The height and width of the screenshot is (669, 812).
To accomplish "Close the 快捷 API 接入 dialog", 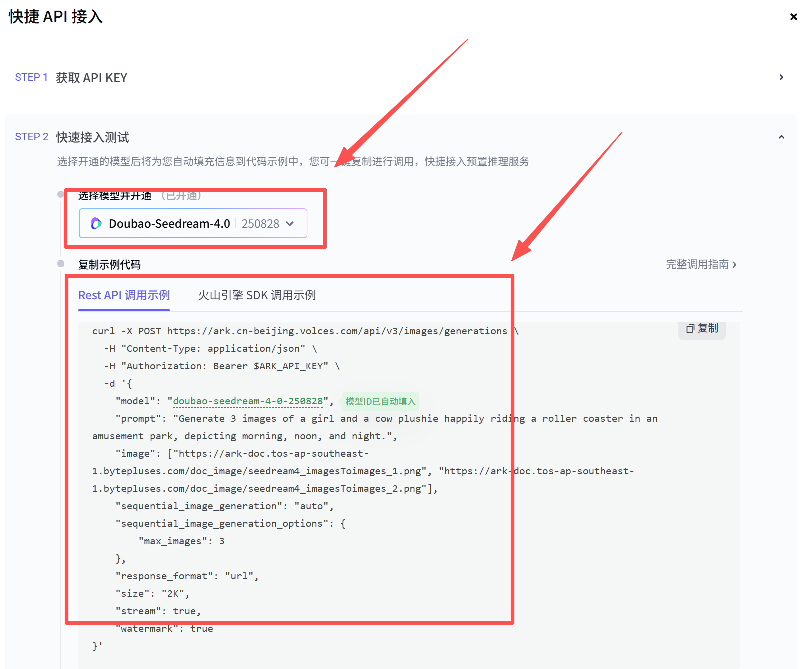I will click(x=793, y=17).
